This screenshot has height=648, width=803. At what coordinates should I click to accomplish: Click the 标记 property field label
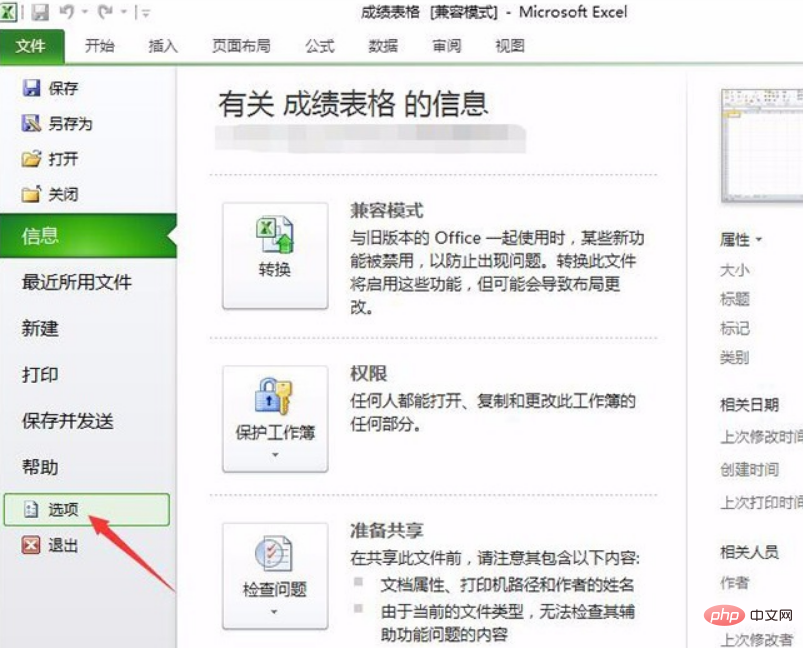click(x=735, y=328)
